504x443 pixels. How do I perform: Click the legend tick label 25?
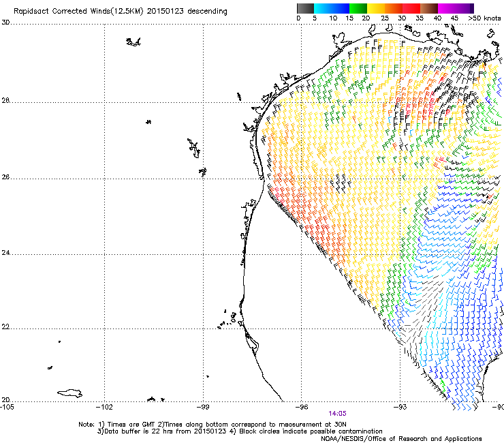coord(385,18)
